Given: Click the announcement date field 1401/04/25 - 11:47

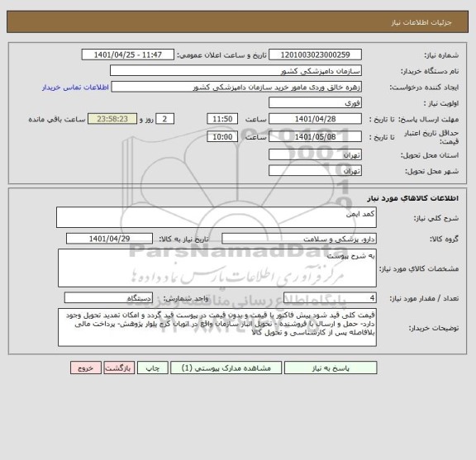Looking at the screenshot, I should pyautogui.click(x=128, y=55).
